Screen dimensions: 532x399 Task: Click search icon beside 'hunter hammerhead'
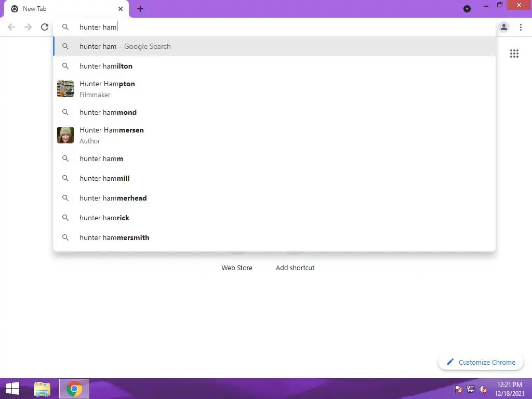[65, 198]
